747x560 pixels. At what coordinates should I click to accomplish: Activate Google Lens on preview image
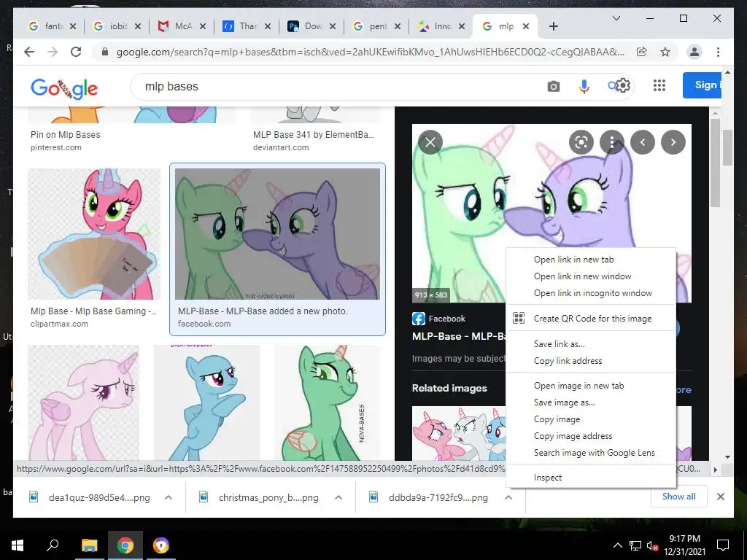tap(581, 142)
